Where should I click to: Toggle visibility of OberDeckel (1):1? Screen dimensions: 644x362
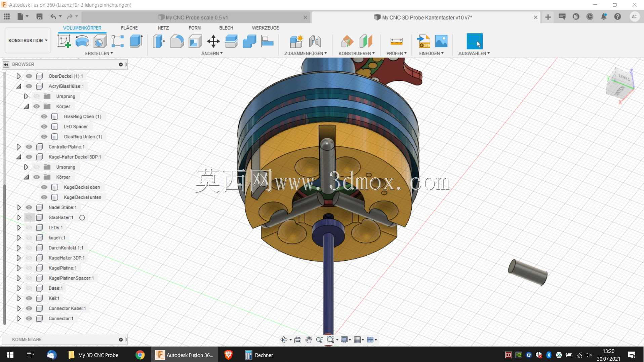point(29,76)
